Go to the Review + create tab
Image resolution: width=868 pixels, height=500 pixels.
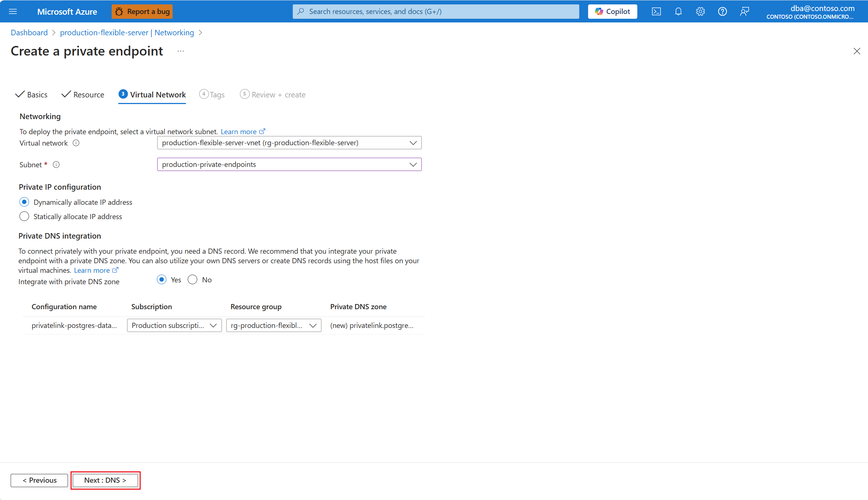pos(273,95)
